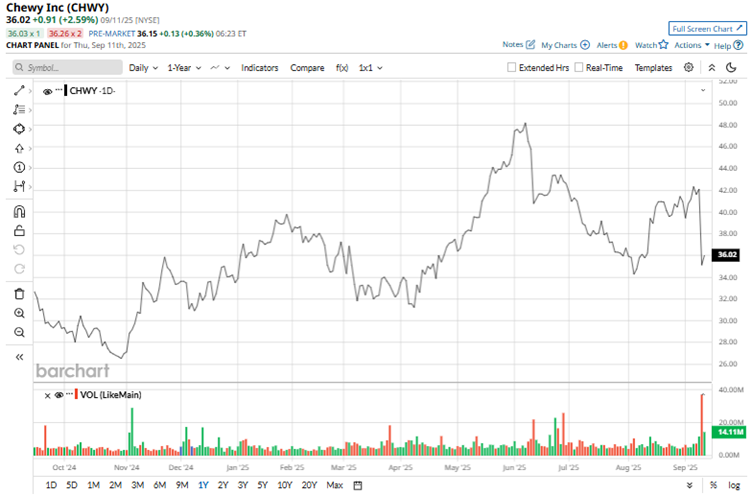
Task: Collapse the drawing toolbar
Action: click(x=19, y=357)
